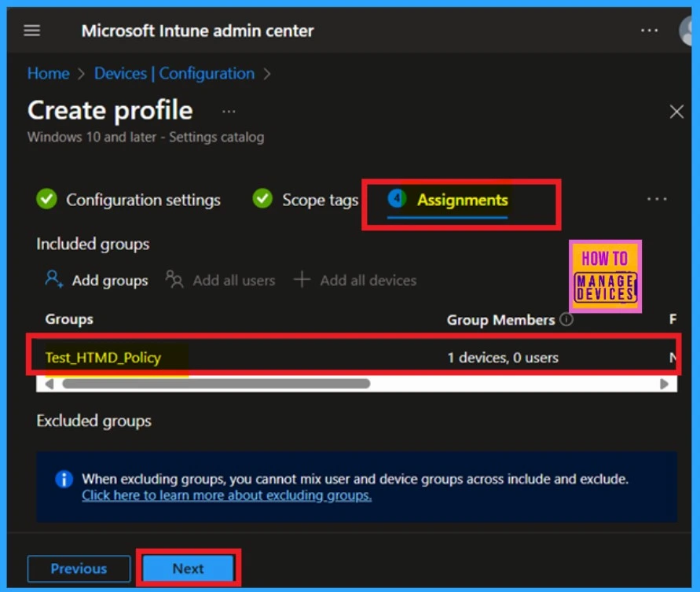Click Add all users icon
This screenshot has height=592, width=700.
pos(174,280)
